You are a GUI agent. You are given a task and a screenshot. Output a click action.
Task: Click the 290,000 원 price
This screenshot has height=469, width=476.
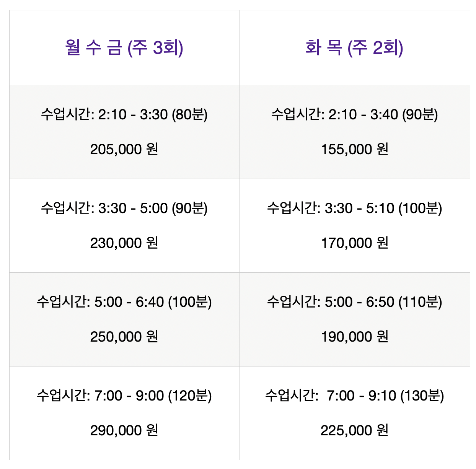[x=124, y=430]
